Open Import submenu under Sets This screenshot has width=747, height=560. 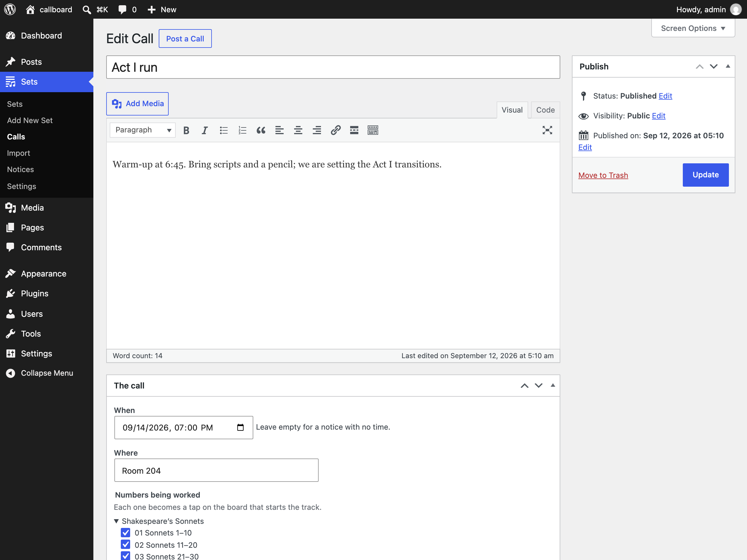pos(19,153)
